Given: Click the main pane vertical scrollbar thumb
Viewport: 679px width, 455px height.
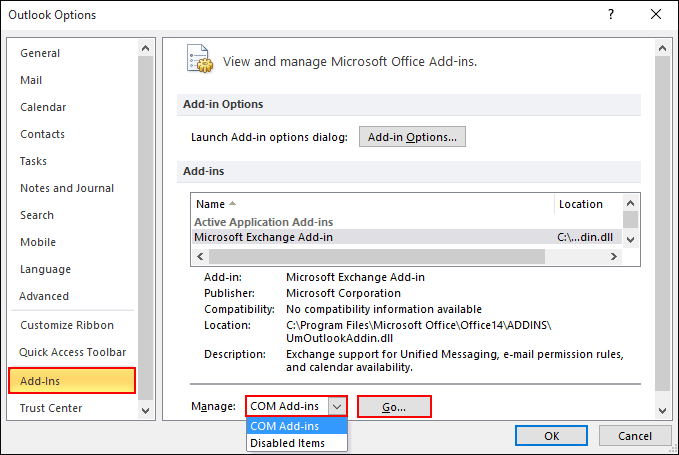Looking at the screenshot, I should (x=662, y=223).
